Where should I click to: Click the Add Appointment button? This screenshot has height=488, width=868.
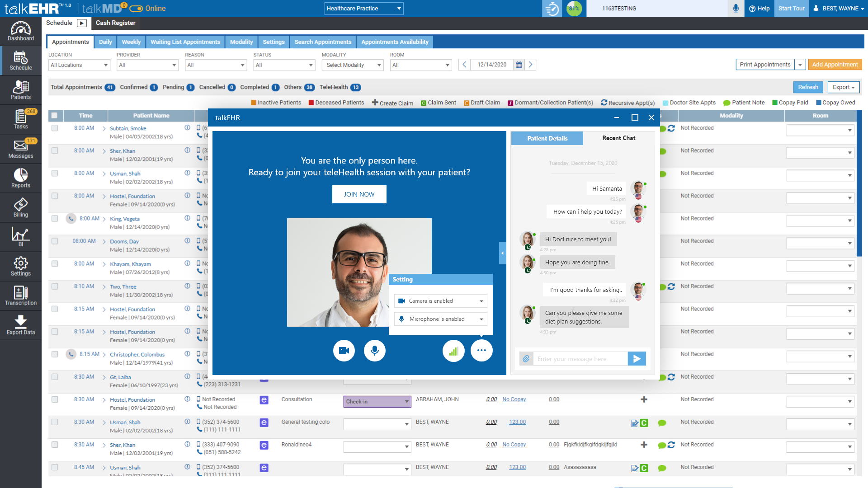[x=835, y=65]
